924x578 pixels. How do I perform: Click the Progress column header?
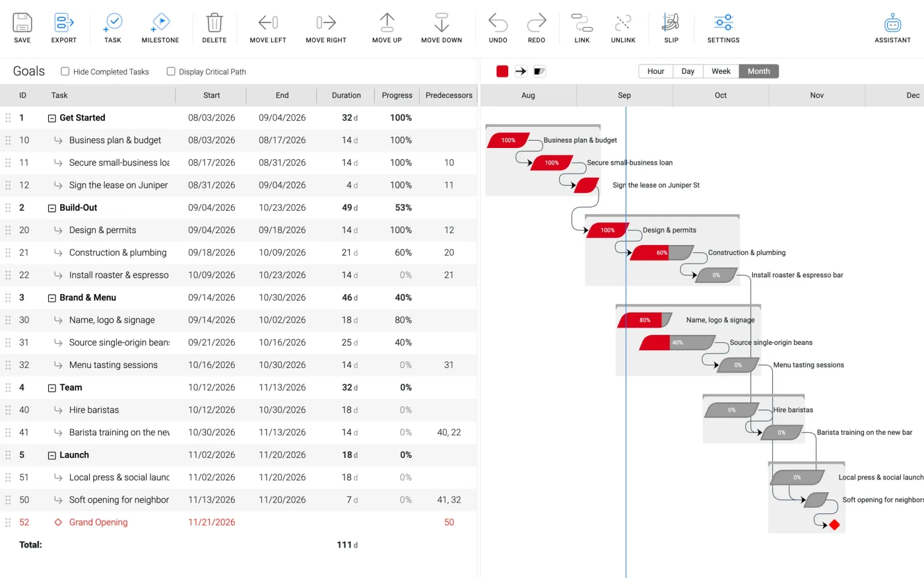(x=397, y=95)
